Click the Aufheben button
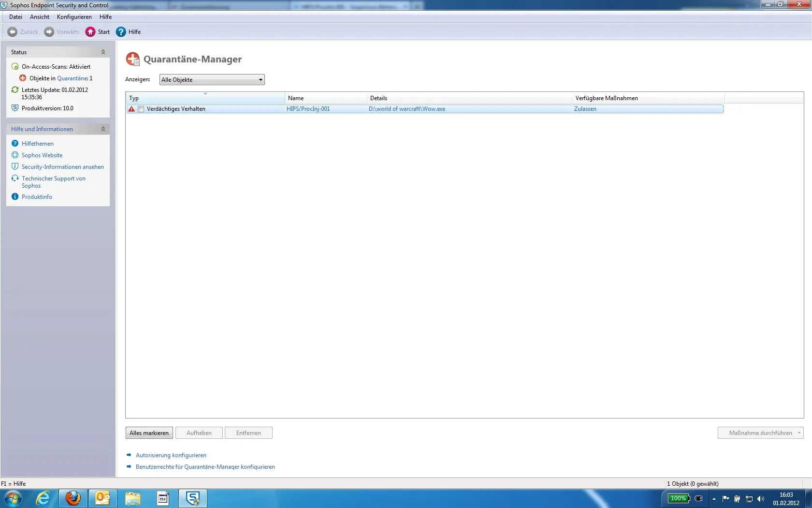Screen dimensions: 812x508 point(199,433)
